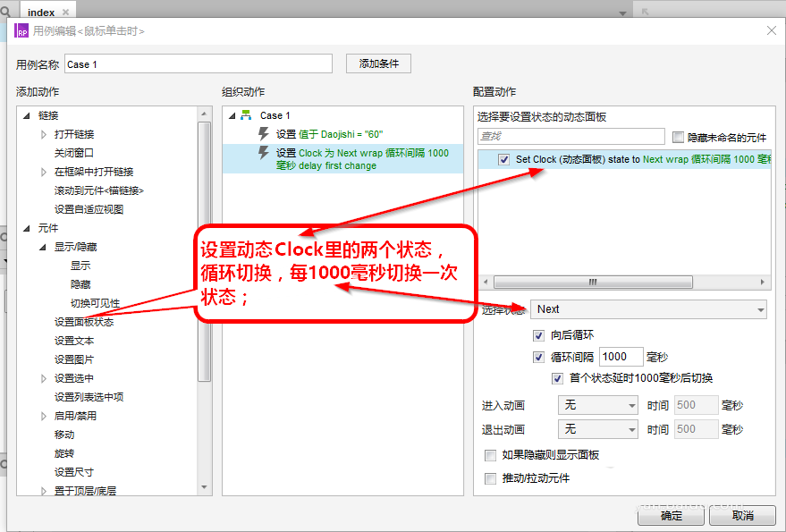Toggle first state delay 1000 ms checkbox
The width and height of the screenshot is (786, 532).
[x=557, y=378]
